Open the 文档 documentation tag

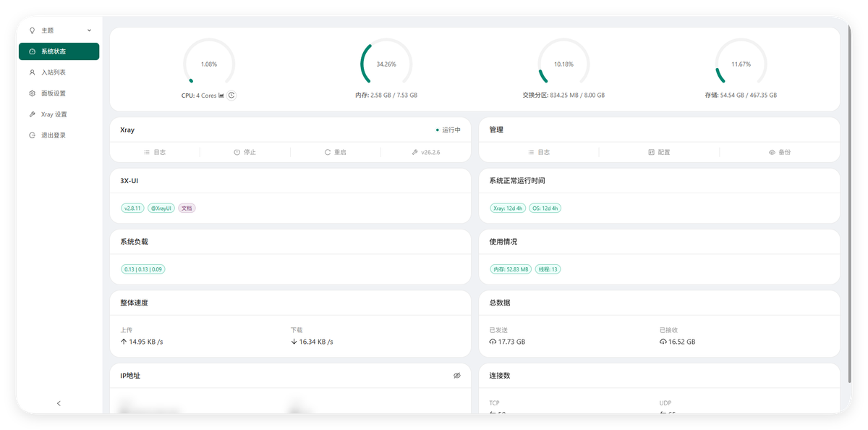click(187, 208)
